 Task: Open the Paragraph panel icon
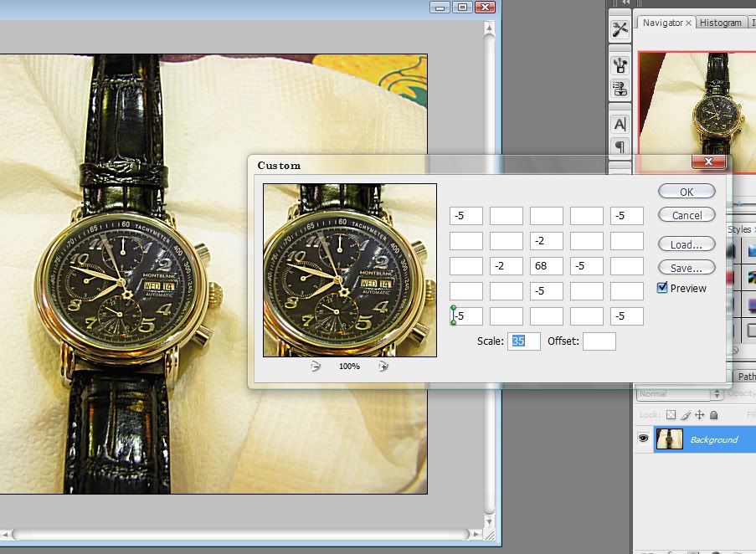pyautogui.click(x=620, y=146)
